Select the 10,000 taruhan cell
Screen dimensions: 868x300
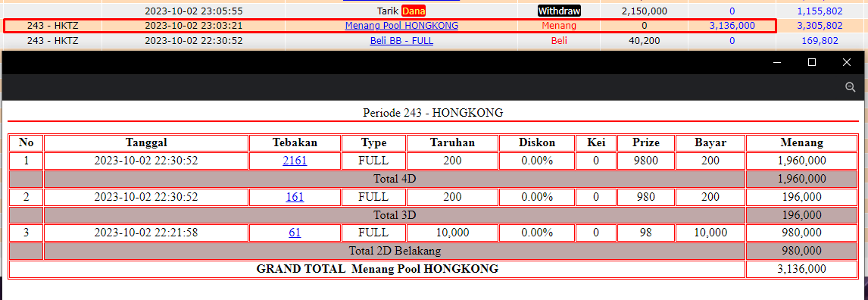452,233
